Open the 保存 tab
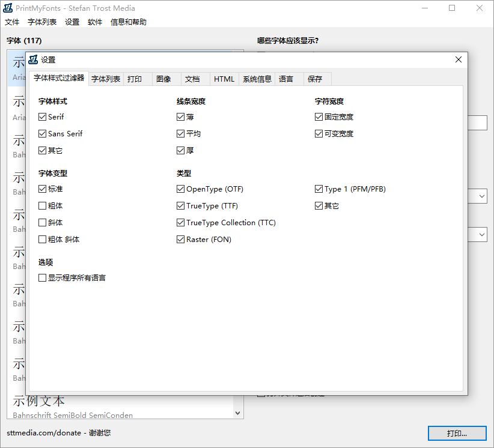Screen dimensions: 494x448 (x=317, y=79)
